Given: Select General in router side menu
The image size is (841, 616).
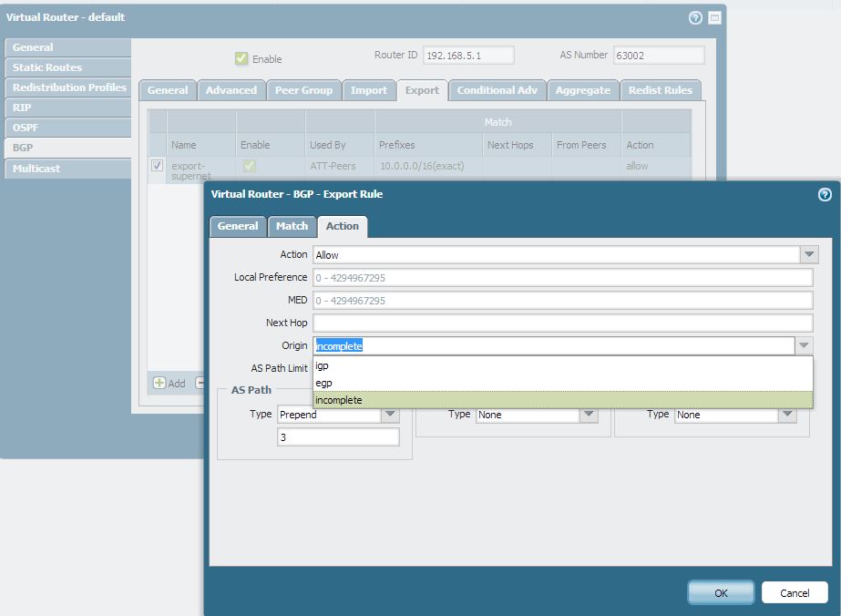Looking at the screenshot, I should coord(67,47).
